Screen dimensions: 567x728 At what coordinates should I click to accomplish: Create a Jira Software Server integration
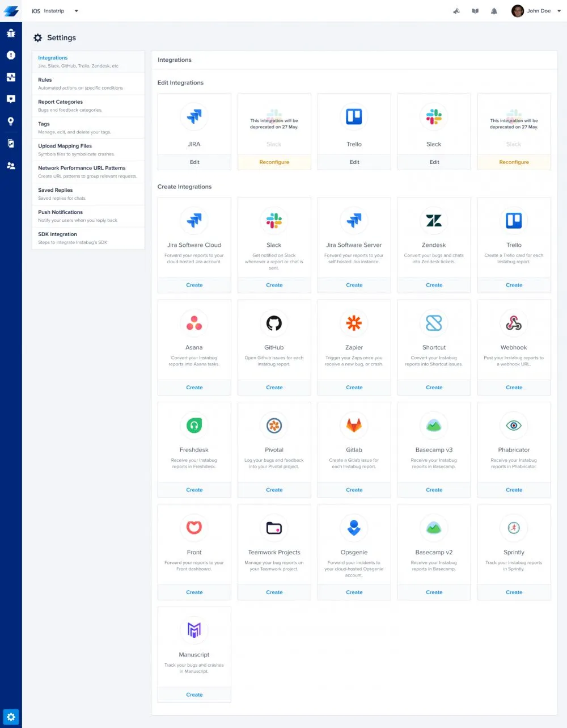[354, 285]
